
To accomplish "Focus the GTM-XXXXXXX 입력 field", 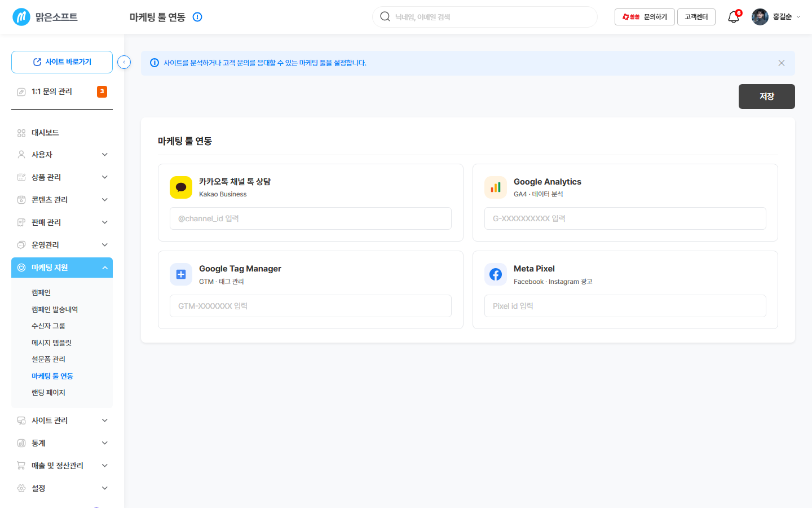I will coord(311,306).
